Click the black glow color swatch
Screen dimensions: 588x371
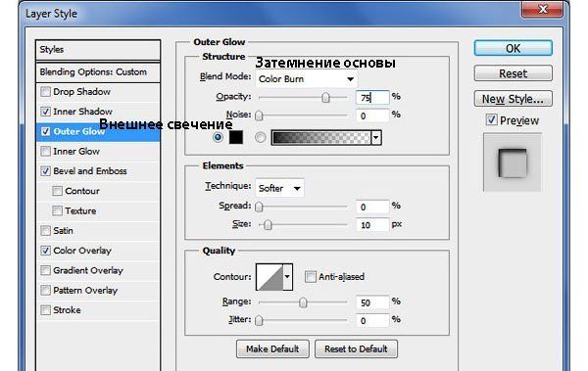236,137
